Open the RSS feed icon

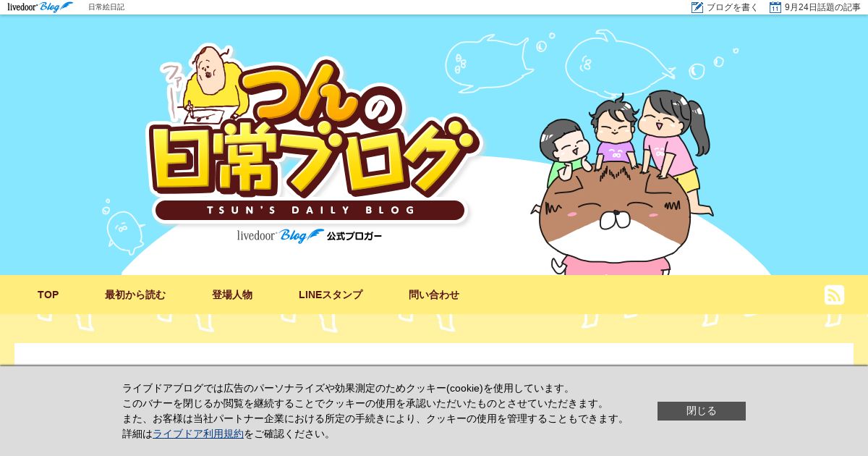click(x=834, y=295)
